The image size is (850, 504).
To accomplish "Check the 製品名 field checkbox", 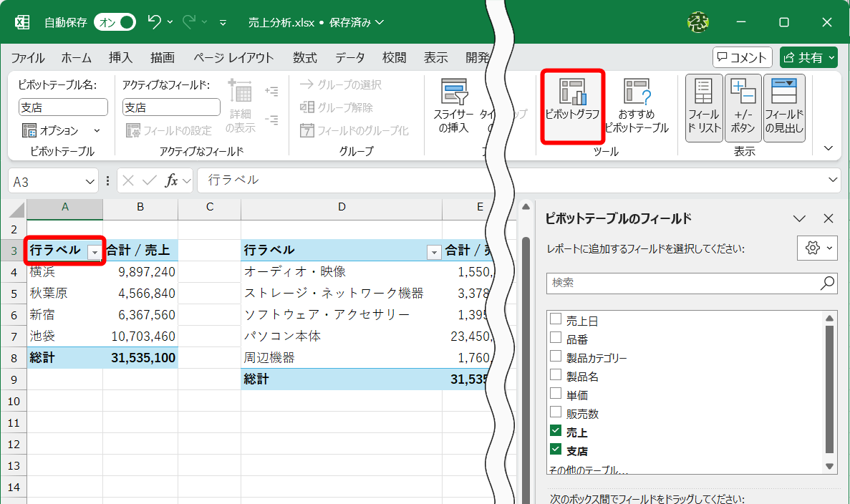I will [x=556, y=375].
